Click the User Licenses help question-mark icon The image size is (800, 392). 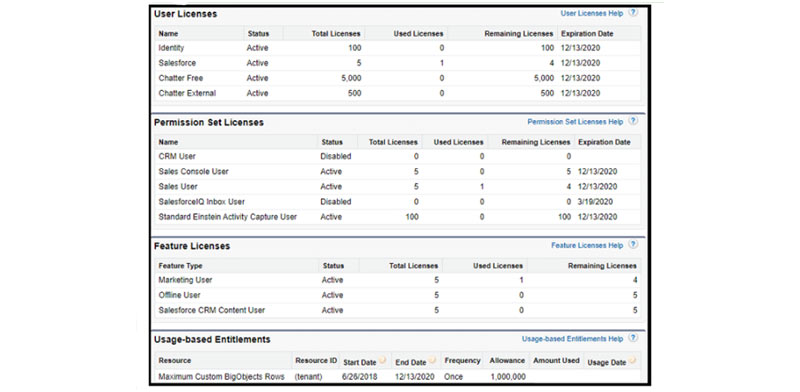click(633, 13)
